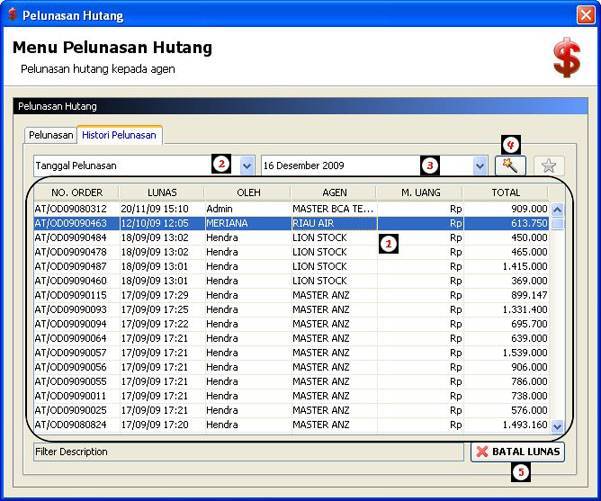Sort by the NO. ORDER column header

77,192
